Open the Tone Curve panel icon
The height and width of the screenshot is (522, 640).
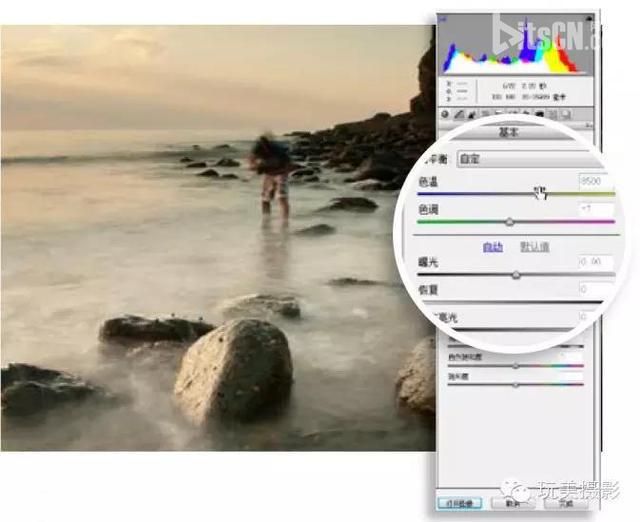tap(459, 114)
